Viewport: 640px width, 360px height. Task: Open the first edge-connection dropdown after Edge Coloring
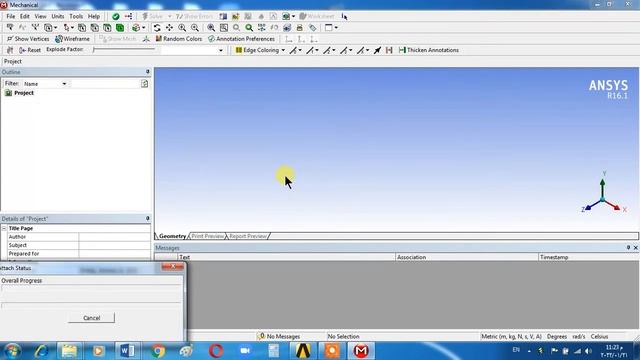300,50
